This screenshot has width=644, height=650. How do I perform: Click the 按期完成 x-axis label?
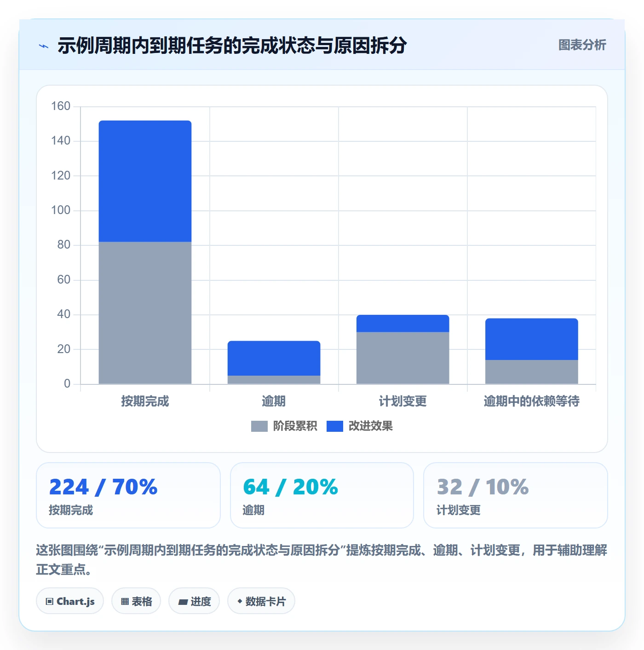coord(145,401)
